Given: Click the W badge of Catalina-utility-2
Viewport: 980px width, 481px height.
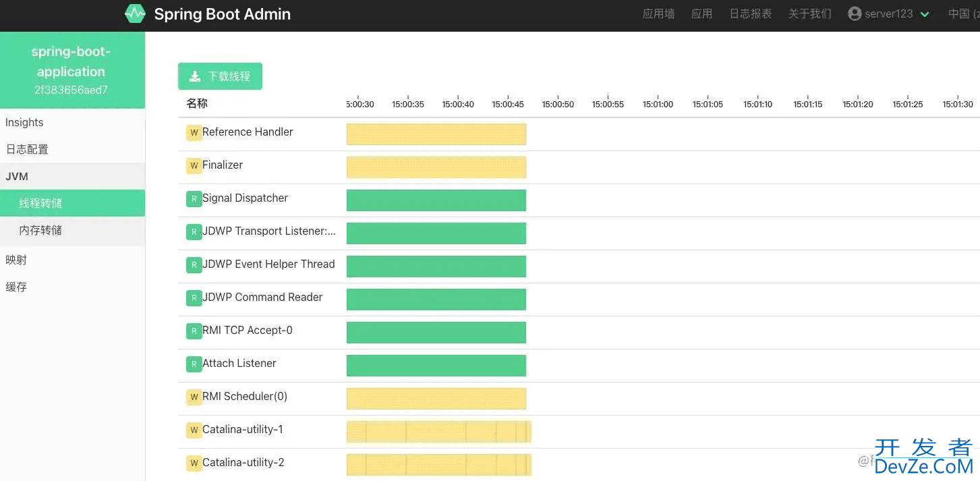Looking at the screenshot, I should (x=194, y=463).
